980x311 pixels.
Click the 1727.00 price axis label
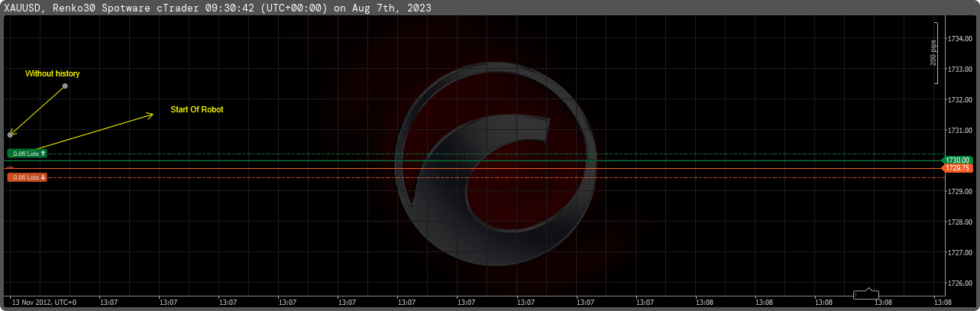coord(959,252)
